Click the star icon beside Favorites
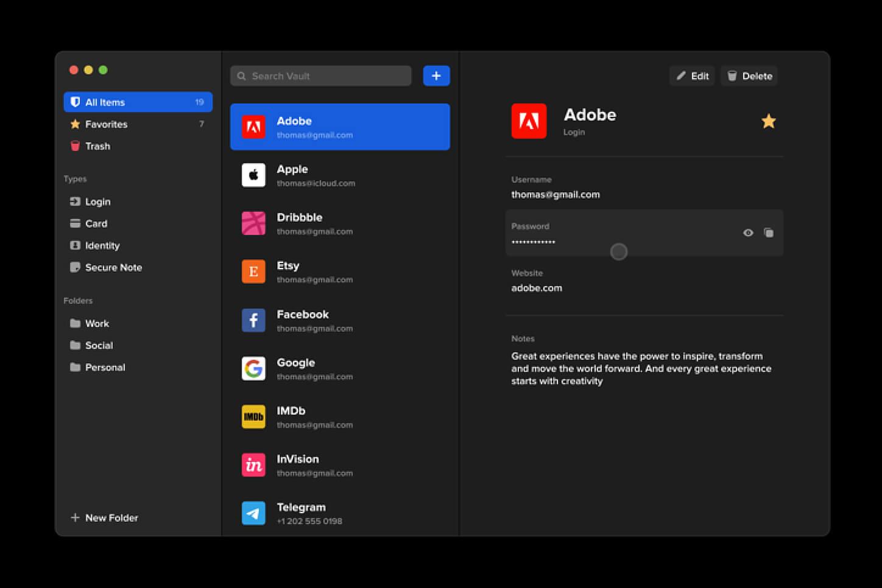 point(75,124)
